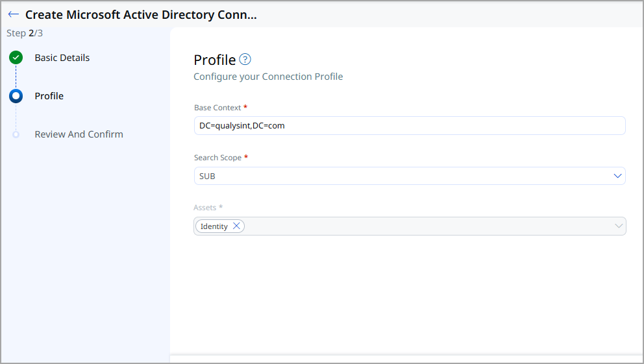This screenshot has width=644, height=364.
Task: Click the Step 2/3 progress indicator
Action: pyautogui.click(x=25, y=33)
